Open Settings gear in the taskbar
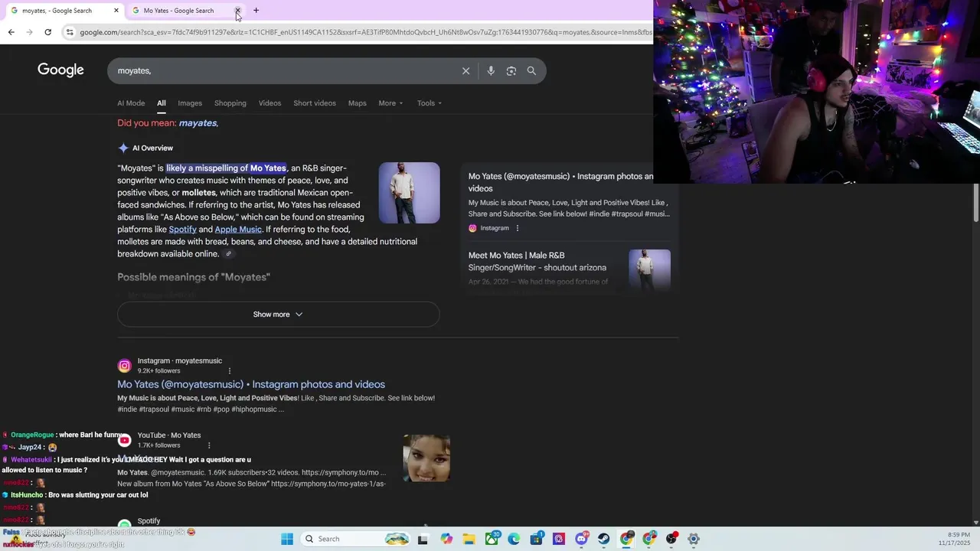This screenshot has height=551, width=980. point(694,539)
